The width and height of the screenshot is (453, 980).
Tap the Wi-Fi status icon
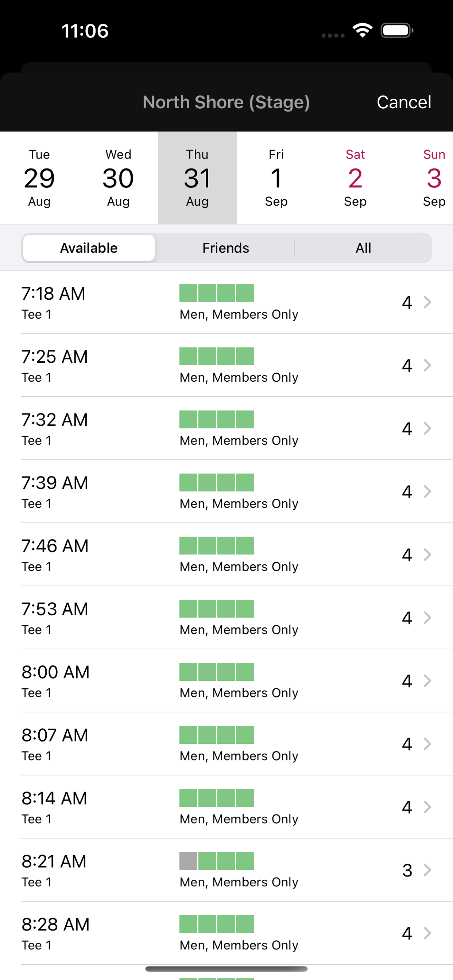tap(362, 30)
